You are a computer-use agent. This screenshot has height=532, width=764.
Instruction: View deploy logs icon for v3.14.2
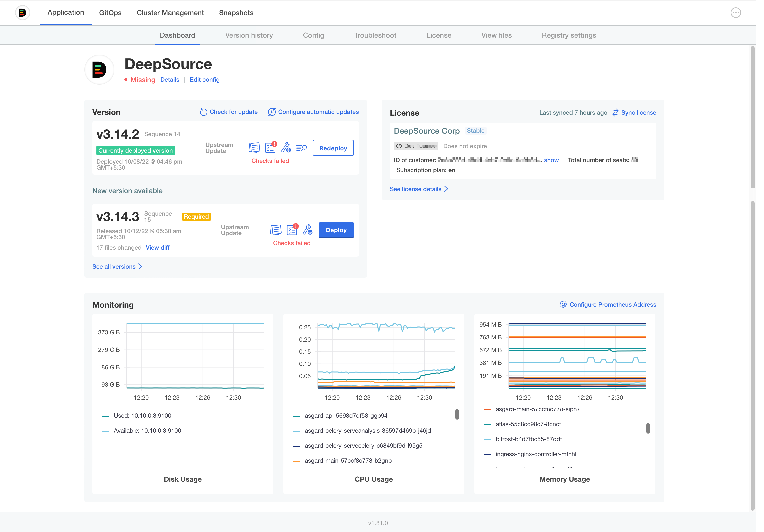click(302, 147)
